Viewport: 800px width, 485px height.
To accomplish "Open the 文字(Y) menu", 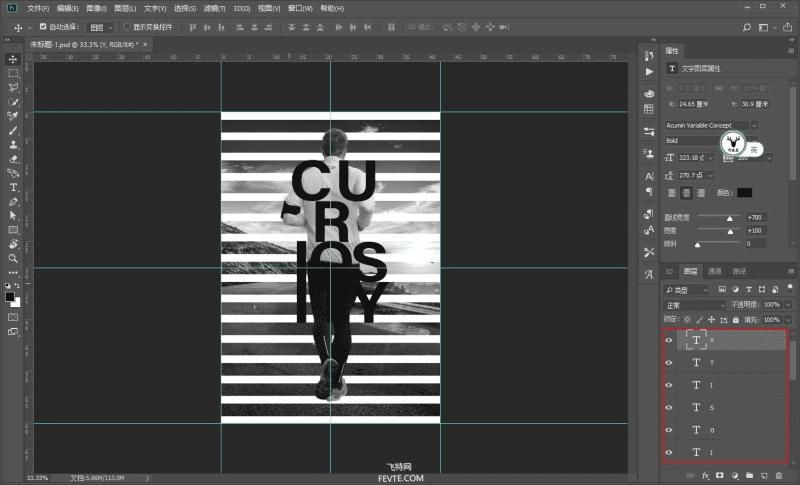I will click(155, 9).
